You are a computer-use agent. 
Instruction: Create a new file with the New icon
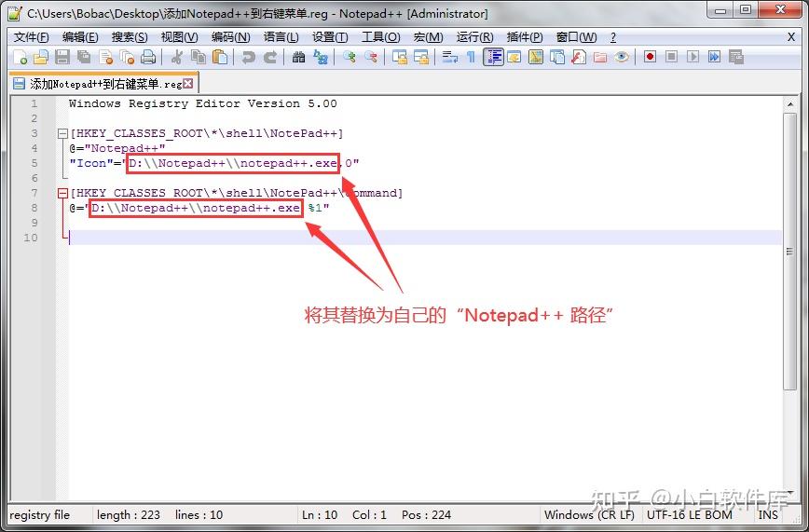21,57
